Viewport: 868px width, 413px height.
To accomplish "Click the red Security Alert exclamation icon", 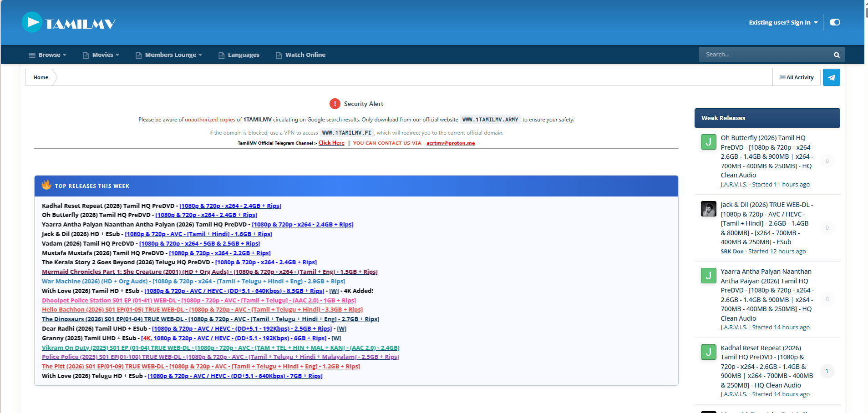I will point(335,104).
